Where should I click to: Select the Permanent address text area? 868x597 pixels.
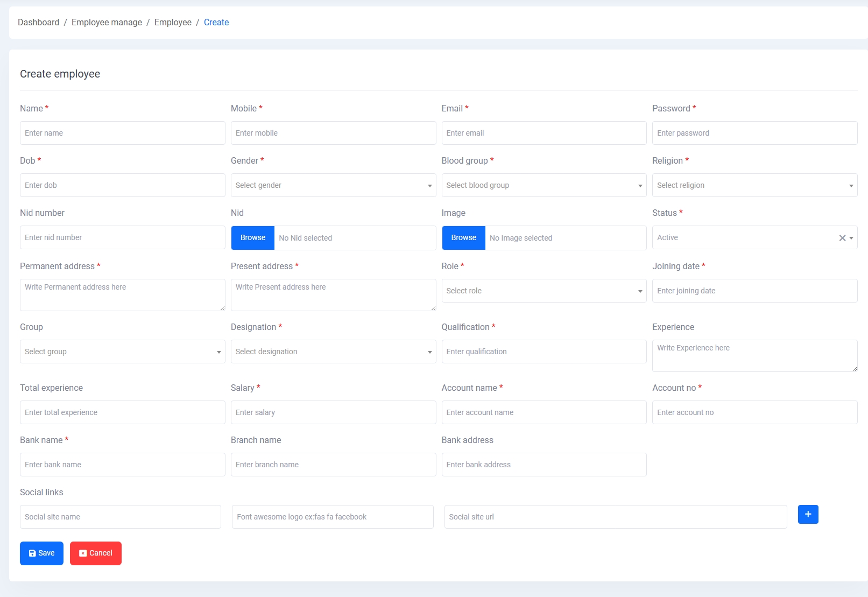[122, 294]
